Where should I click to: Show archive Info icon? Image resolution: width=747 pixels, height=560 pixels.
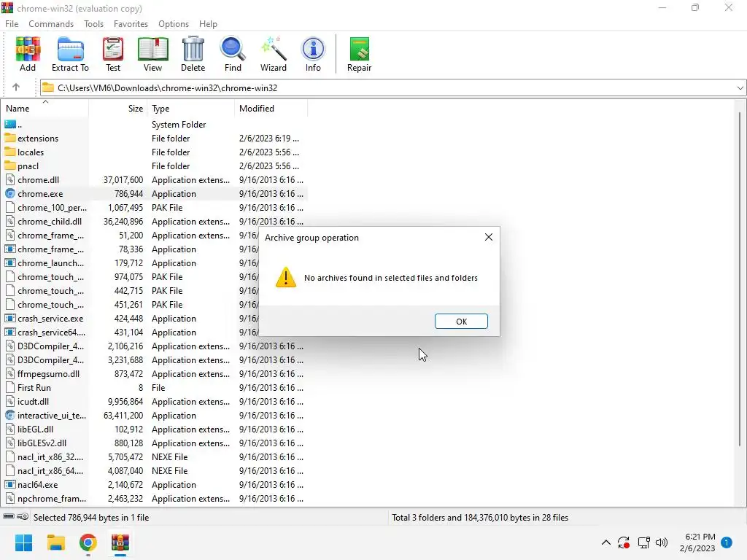(x=313, y=54)
